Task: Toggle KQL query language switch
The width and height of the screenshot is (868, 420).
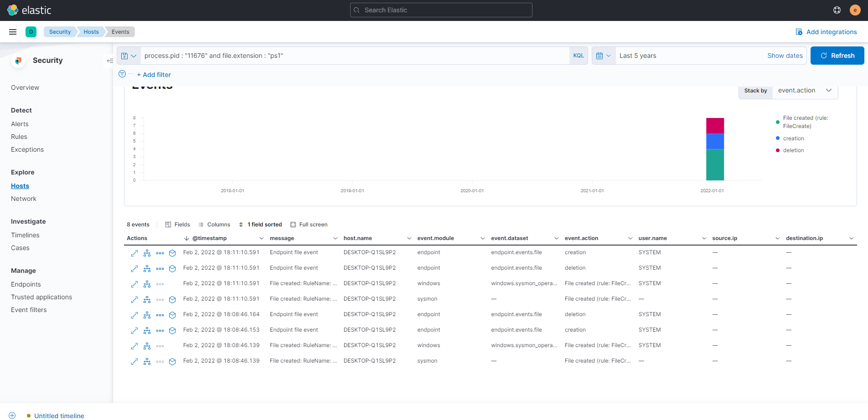Action: click(x=578, y=56)
